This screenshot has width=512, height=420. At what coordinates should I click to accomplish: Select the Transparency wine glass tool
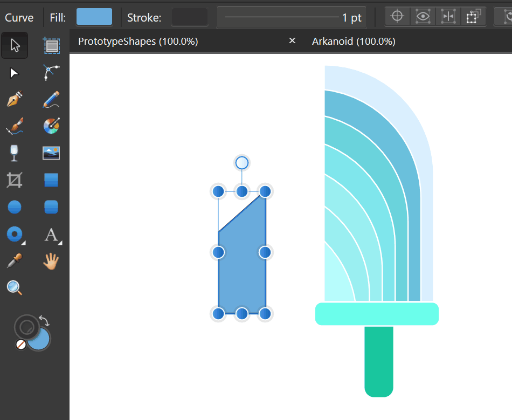point(15,153)
